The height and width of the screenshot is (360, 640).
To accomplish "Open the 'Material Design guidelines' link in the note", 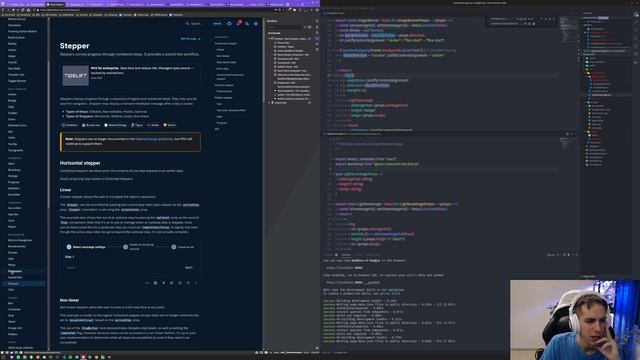I will coord(154,139).
